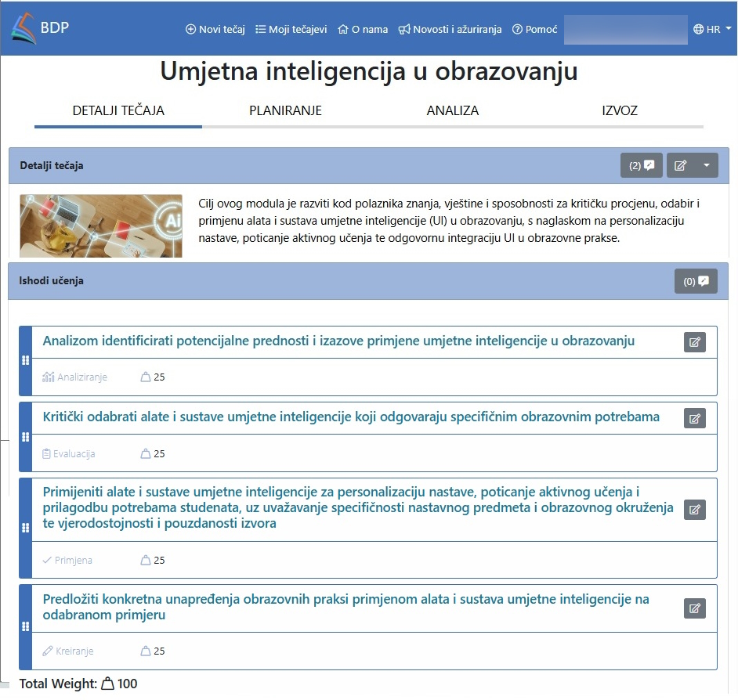Viewport: 738px width, 700px height.
Task: Open Novosti i ažuriranja page
Action: point(450,30)
